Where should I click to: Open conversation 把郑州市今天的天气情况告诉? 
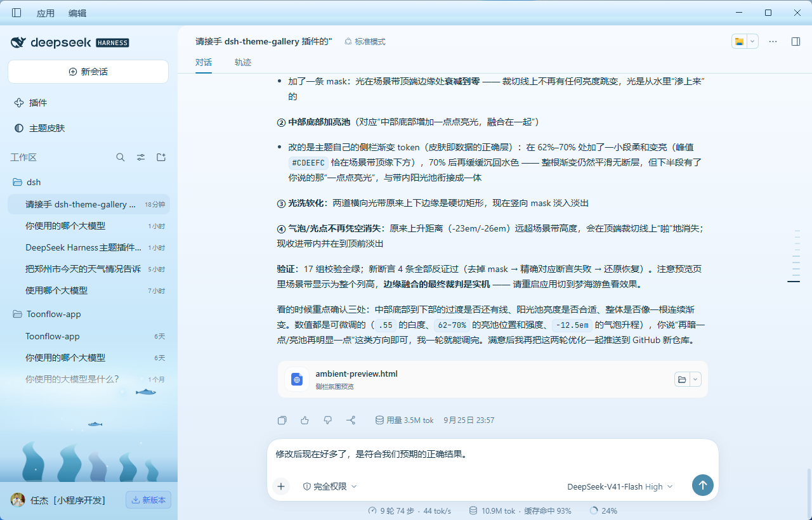pyautogui.click(x=88, y=269)
